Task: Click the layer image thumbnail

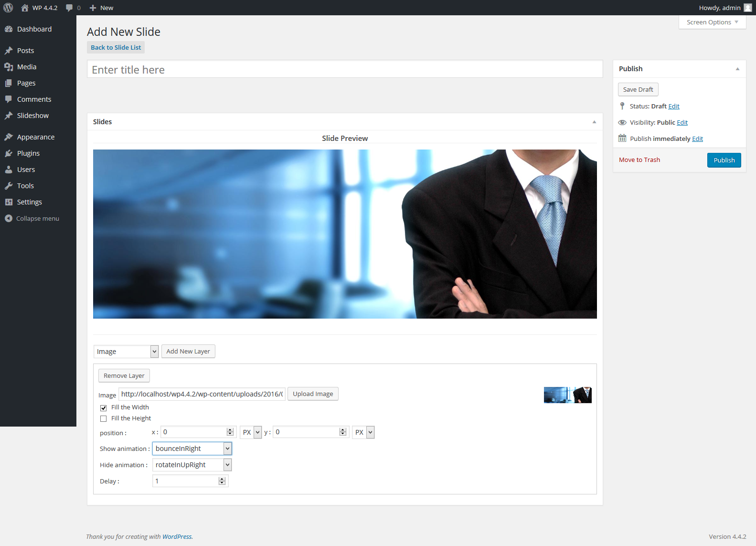Action: pyautogui.click(x=568, y=395)
